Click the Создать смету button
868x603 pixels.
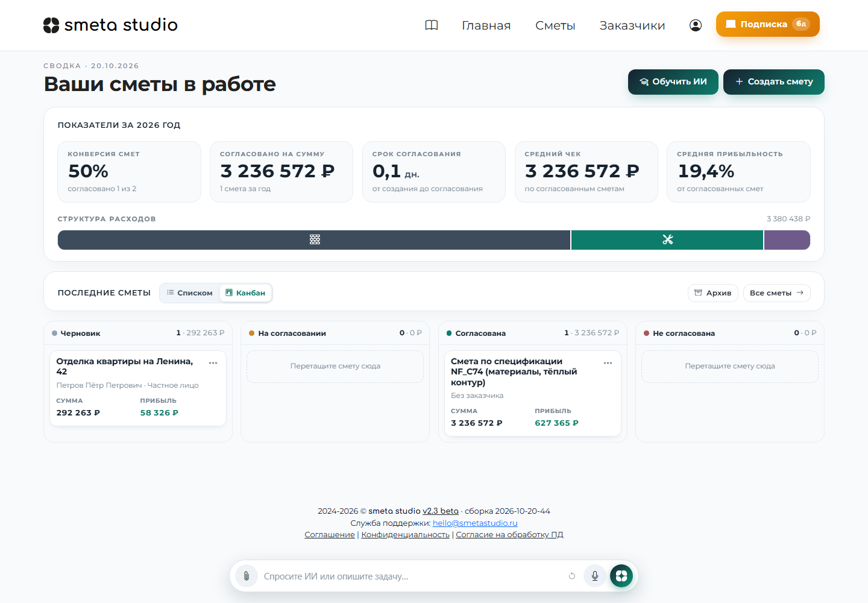[x=774, y=82]
